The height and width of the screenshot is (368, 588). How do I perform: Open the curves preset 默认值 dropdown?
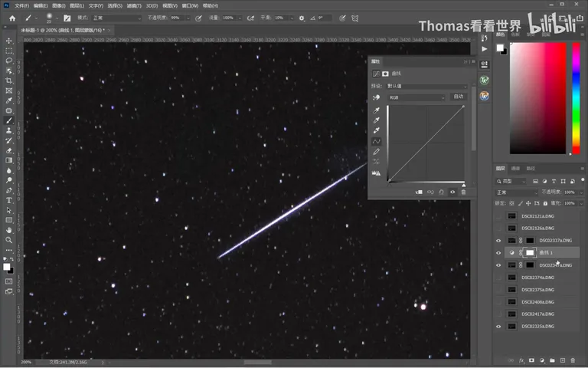click(x=426, y=86)
